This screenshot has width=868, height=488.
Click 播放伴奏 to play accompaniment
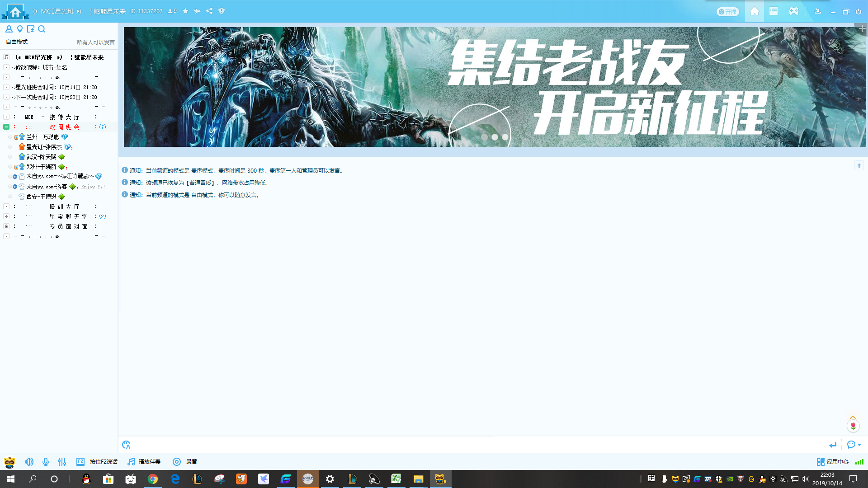pos(144,462)
